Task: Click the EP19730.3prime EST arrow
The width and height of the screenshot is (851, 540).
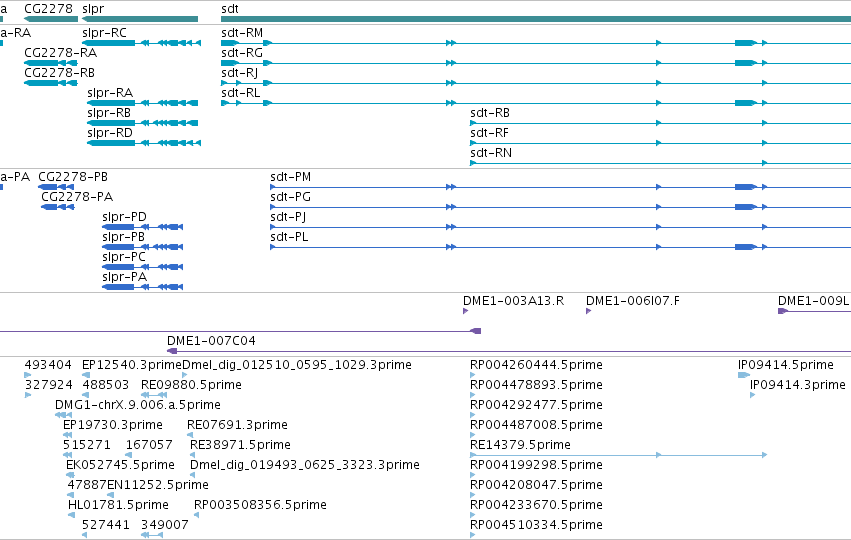Action: [68, 436]
